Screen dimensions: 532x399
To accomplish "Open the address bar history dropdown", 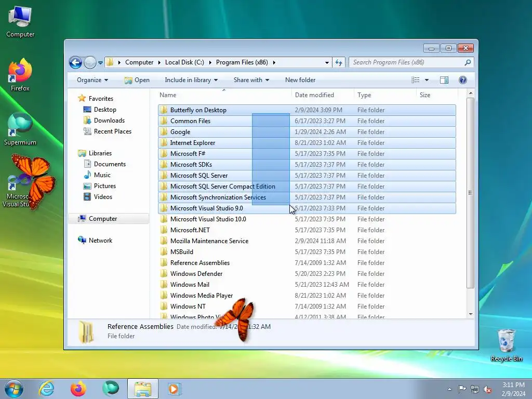I will 327,62.
